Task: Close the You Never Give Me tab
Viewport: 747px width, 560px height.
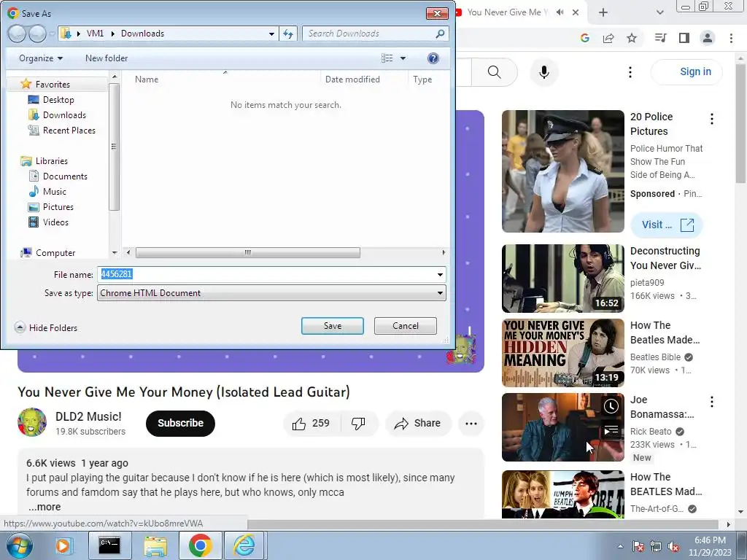Action: [576, 12]
